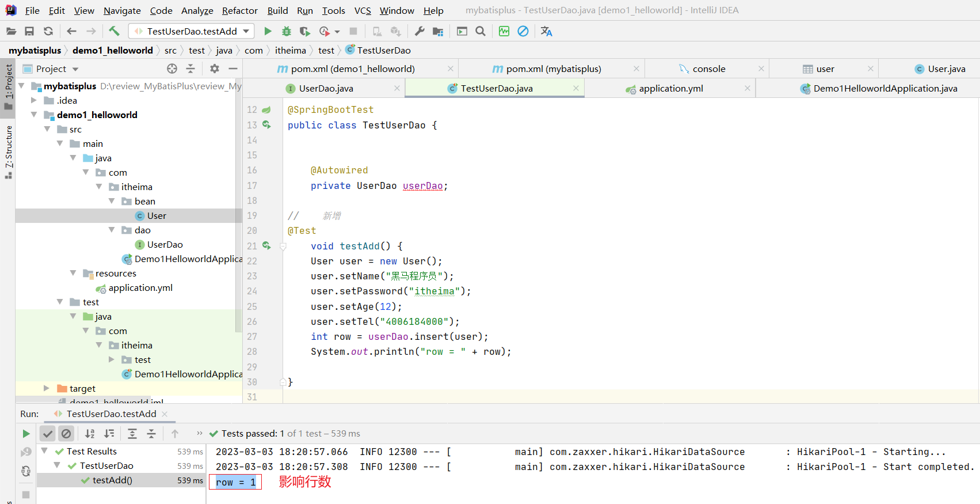The width and height of the screenshot is (980, 504).
Task: Click the Build Project hammer icon
Action: point(114,31)
